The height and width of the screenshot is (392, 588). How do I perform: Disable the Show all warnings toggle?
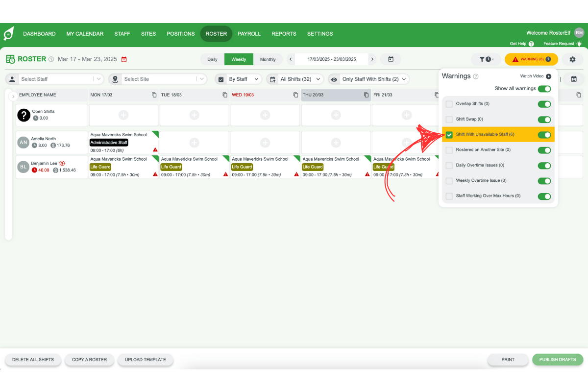point(544,89)
